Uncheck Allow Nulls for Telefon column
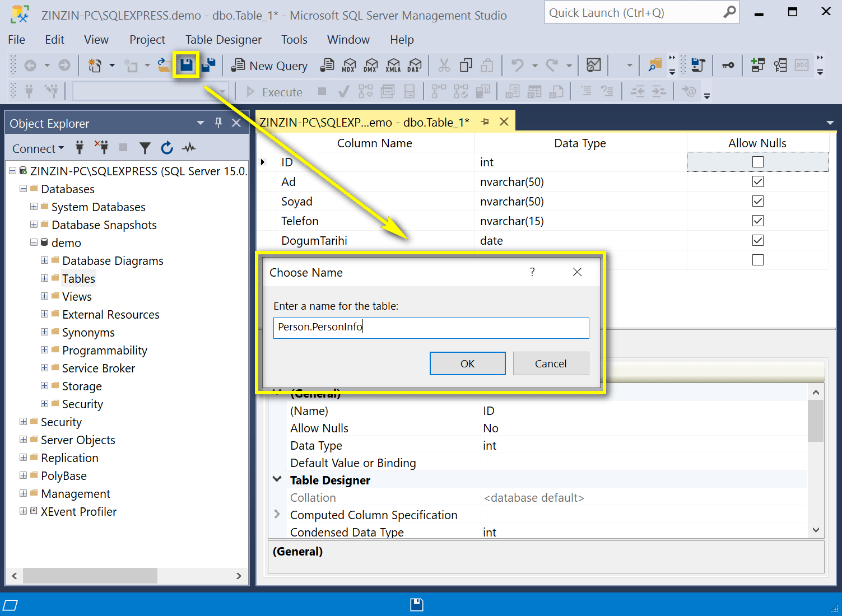Image resolution: width=842 pixels, height=616 pixels. [x=758, y=221]
